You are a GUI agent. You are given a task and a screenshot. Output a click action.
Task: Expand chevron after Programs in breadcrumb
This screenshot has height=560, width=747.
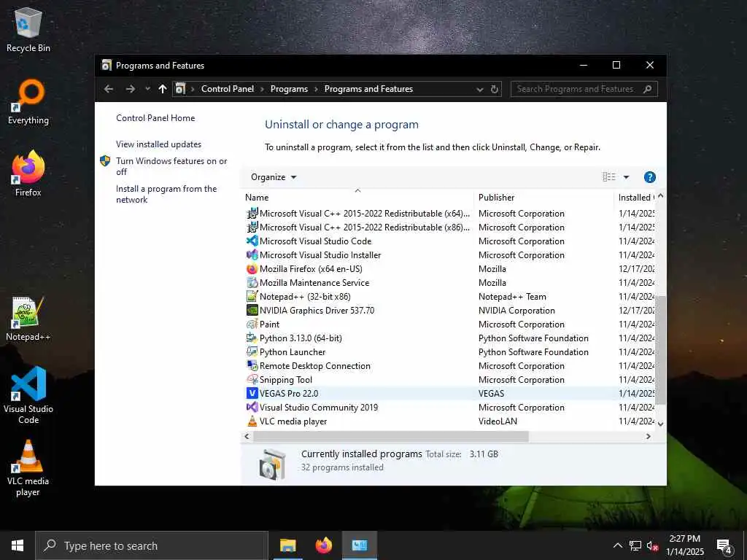(316, 89)
